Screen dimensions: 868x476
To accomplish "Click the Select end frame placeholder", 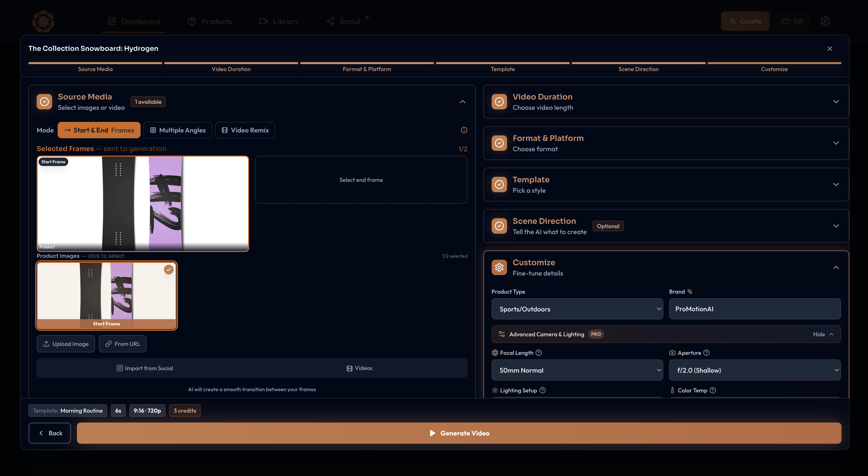I will coord(360,180).
